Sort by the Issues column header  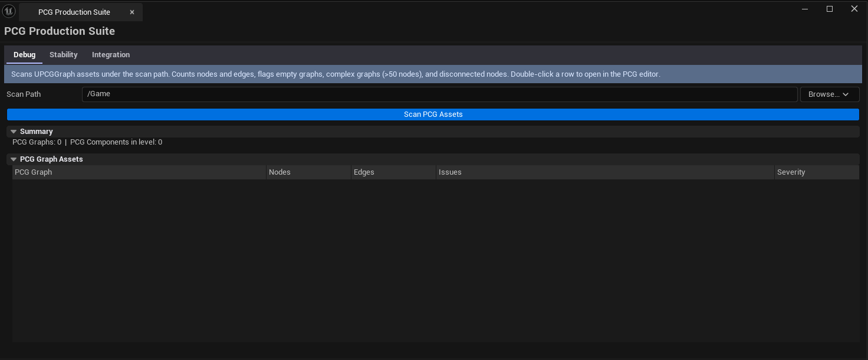605,172
